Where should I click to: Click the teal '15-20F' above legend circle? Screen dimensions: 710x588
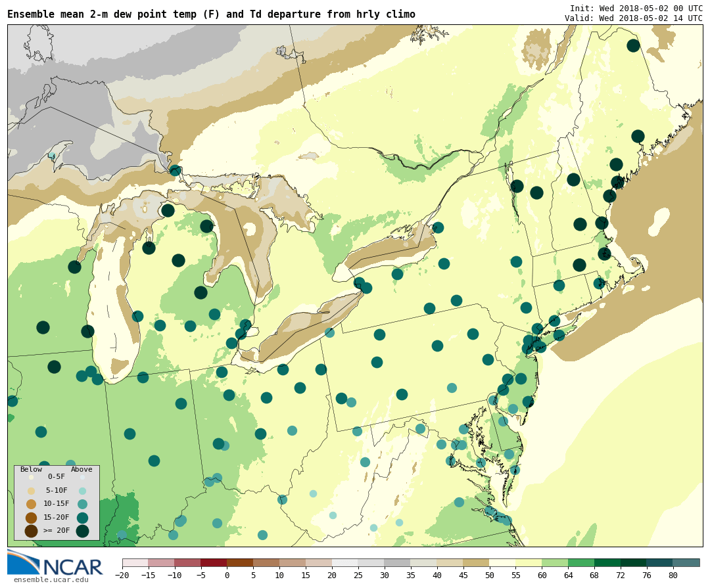(82, 518)
